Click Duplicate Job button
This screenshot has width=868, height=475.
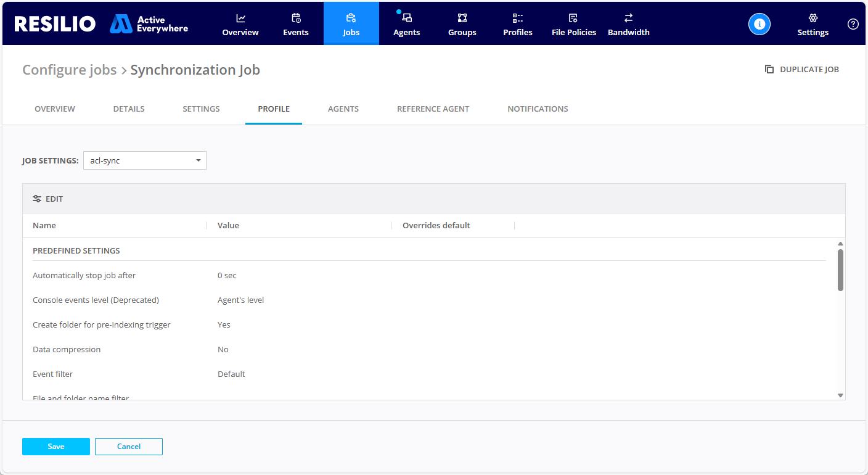coord(802,70)
